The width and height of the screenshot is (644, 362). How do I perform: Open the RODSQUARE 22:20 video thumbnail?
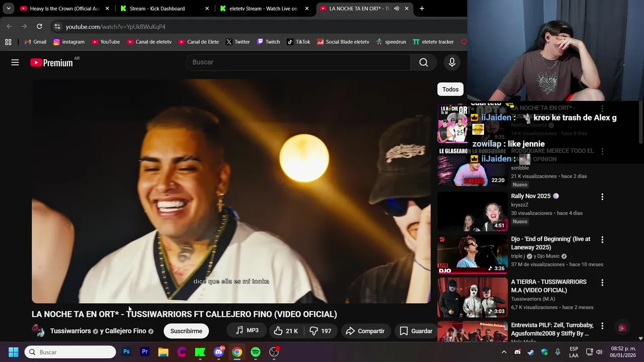point(472,167)
